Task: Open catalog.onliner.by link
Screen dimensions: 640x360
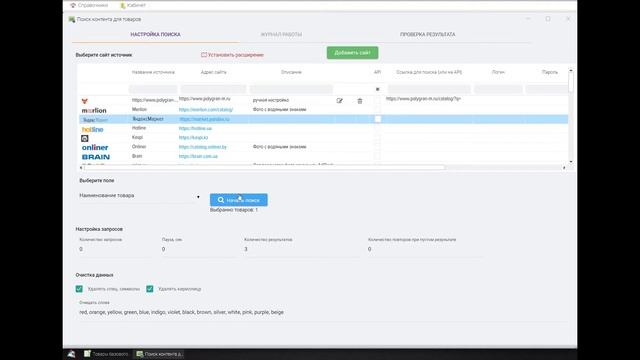Action: [202, 147]
